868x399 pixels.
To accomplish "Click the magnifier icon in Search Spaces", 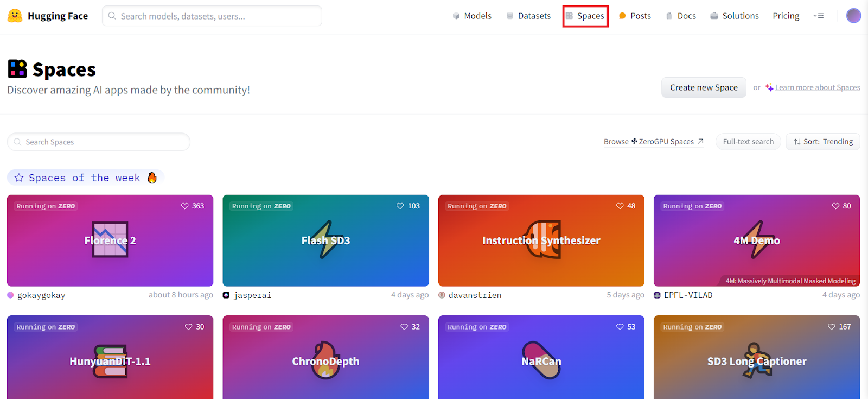I will point(17,142).
